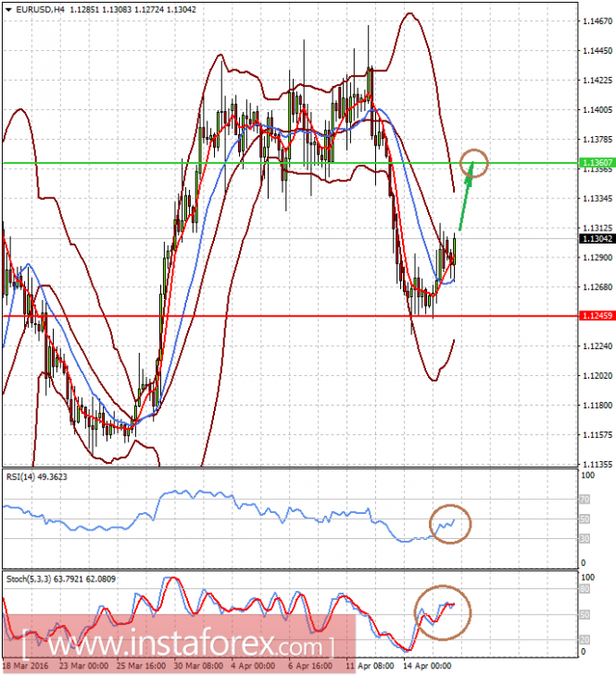Click the 11 Apr 08:00 date label
The image size is (616, 676).
[370, 666]
